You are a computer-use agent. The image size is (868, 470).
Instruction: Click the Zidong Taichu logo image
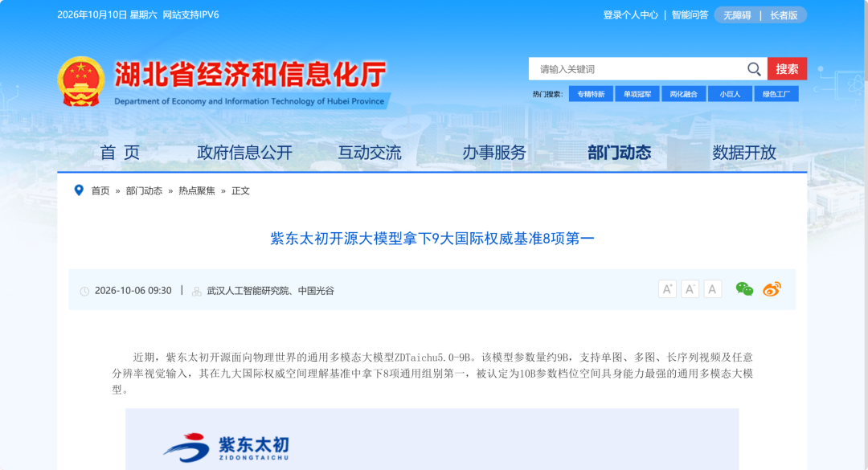(226, 448)
